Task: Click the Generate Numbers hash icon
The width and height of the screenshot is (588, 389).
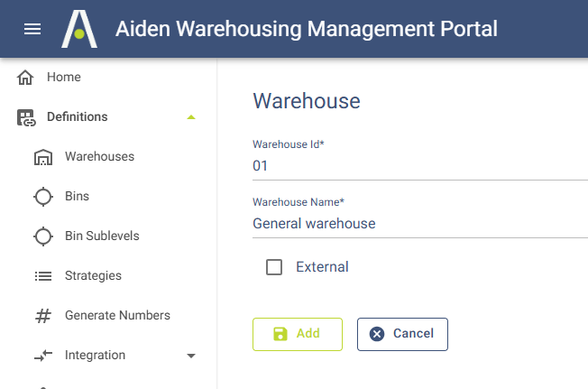Action: pyautogui.click(x=43, y=315)
